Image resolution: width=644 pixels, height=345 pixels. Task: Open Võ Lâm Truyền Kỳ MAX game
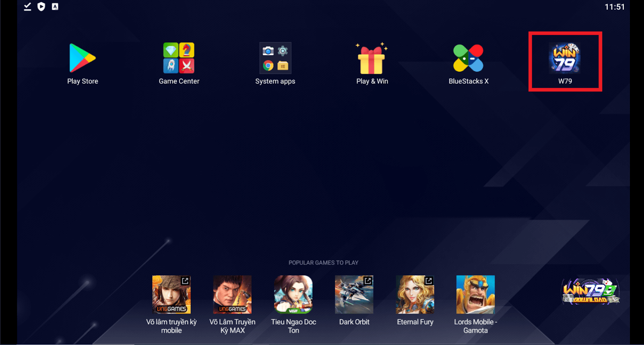click(x=232, y=295)
